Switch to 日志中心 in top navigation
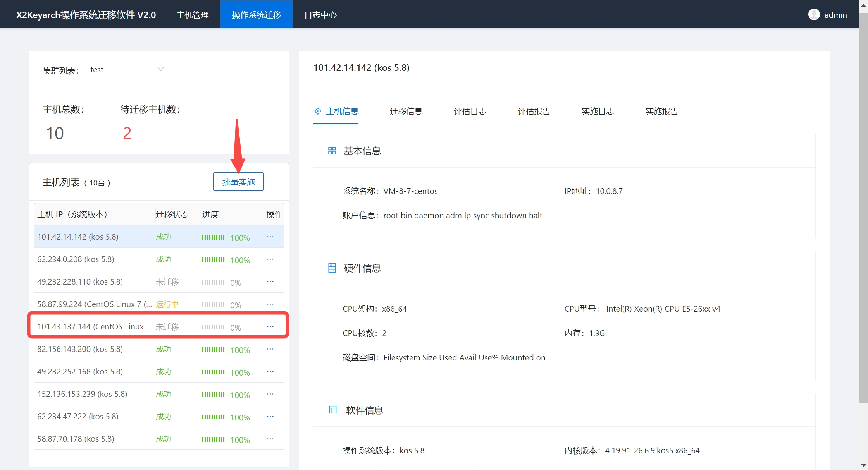868x470 pixels. click(x=320, y=15)
